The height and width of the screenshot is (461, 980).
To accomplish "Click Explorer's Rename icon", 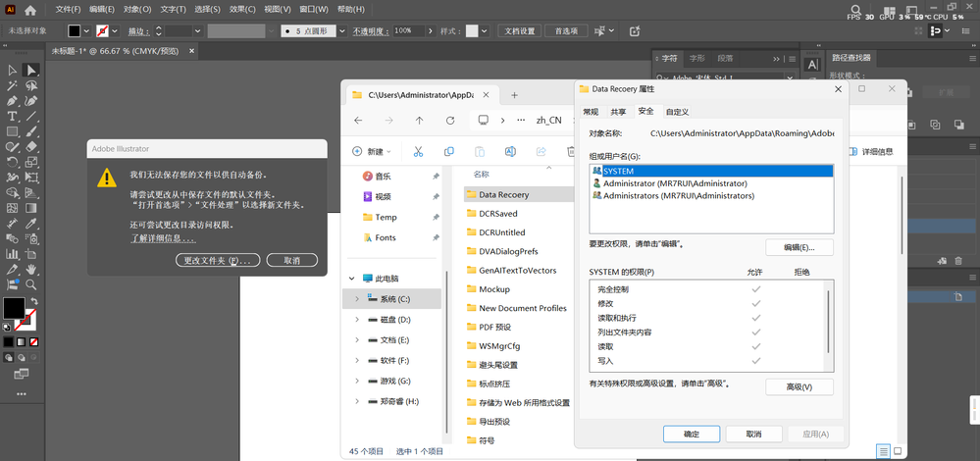I will tap(511, 151).
